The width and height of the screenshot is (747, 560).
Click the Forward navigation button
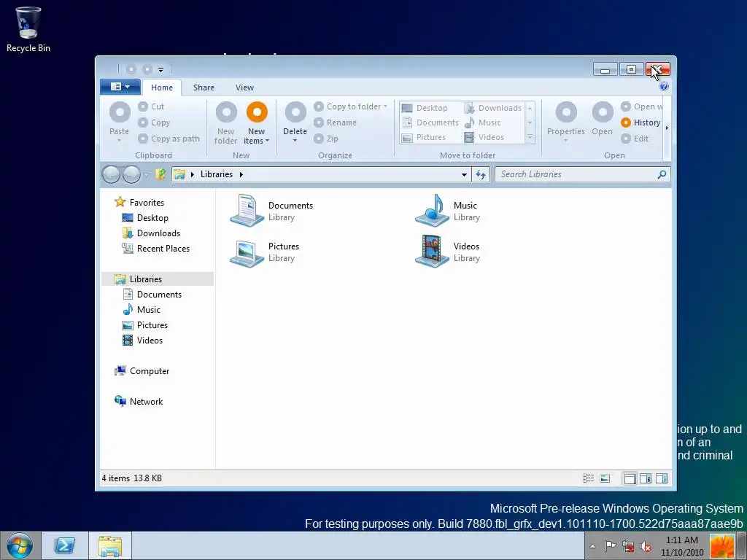[x=131, y=175]
